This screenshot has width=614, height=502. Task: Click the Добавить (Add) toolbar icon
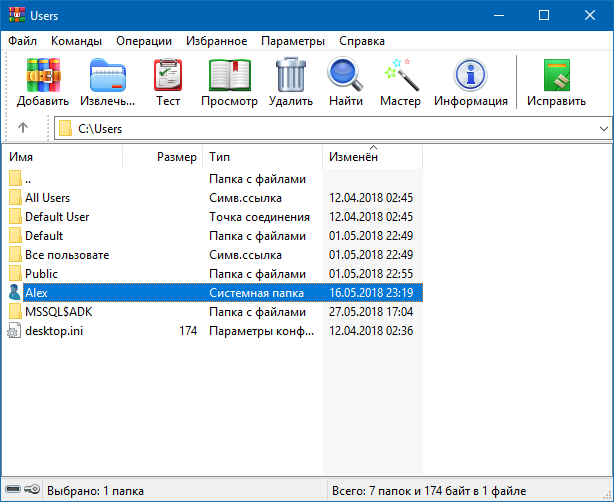[x=43, y=82]
